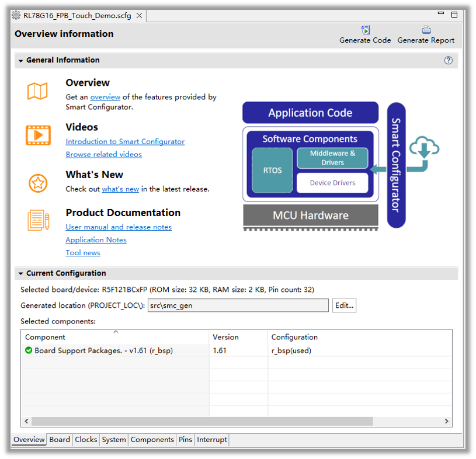Click the Generate Code icon

pyautogui.click(x=366, y=30)
